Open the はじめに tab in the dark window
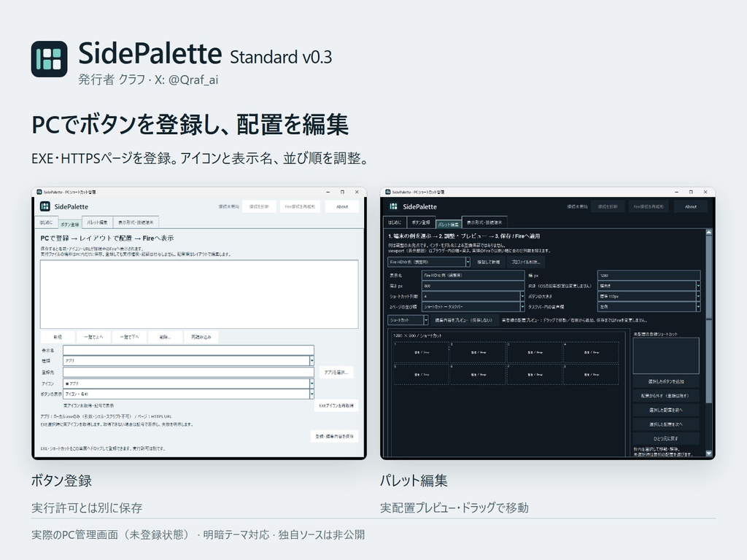The height and width of the screenshot is (560, 747). [395, 222]
